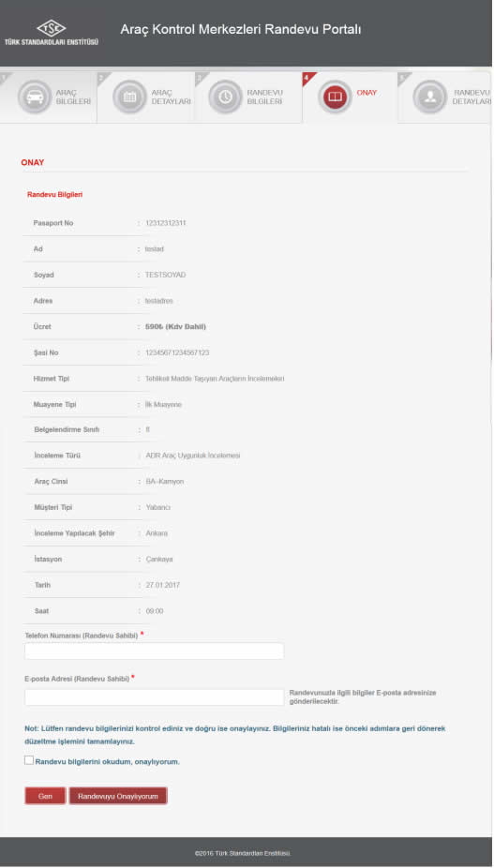Click the red book icon for Onay
Image resolution: width=494 pixels, height=868 pixels.
coord(335,97)
